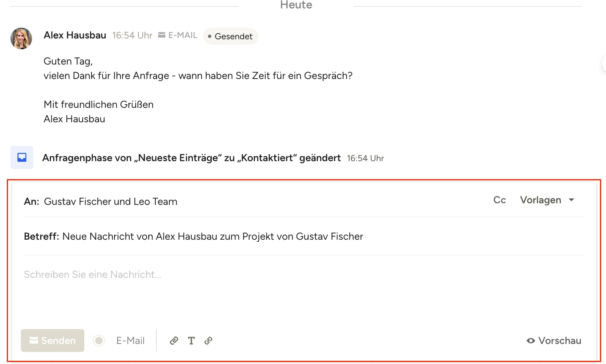Viewport: 606px width, 364px height.
Task: Open the Vorschau preview
Action: [x=554, y=341]
